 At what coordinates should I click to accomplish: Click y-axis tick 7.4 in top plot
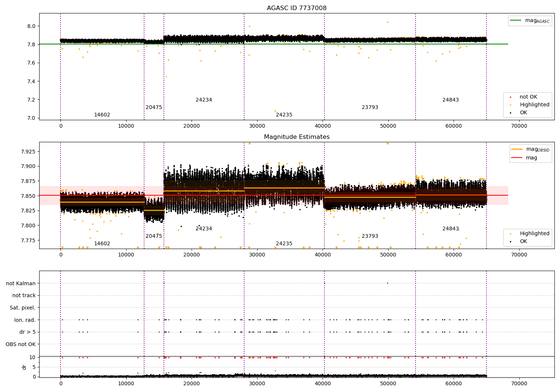pos(31,81)
